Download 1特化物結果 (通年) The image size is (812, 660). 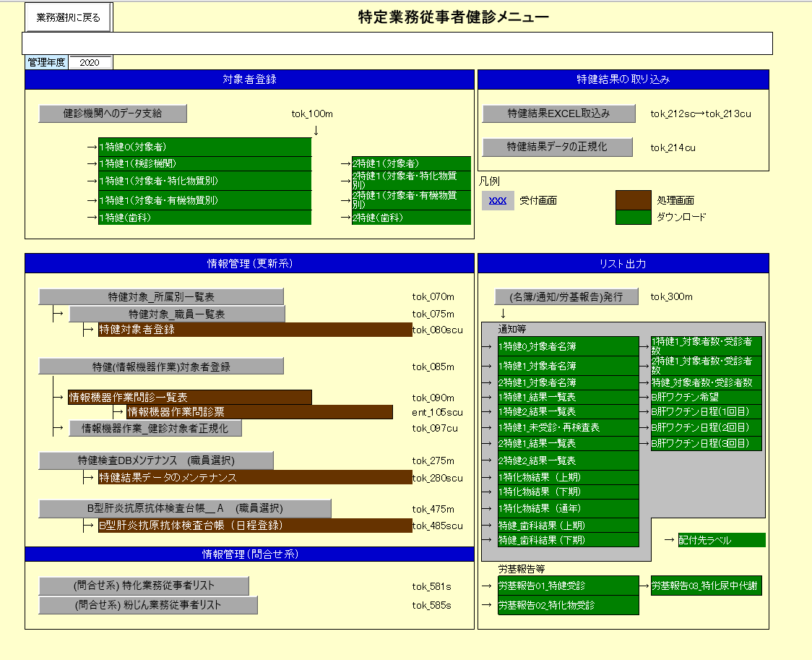(568, 508)
